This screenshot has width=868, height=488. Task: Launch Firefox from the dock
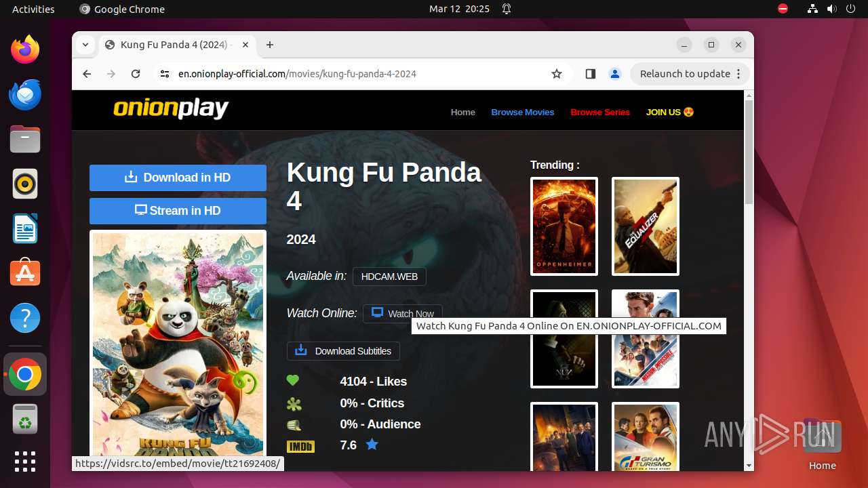tap(25, 49)
